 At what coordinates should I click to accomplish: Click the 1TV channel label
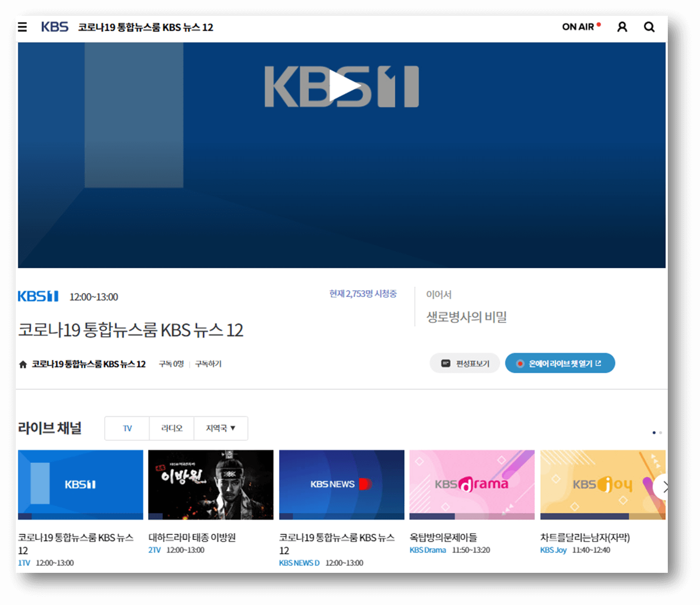[24, 563]
